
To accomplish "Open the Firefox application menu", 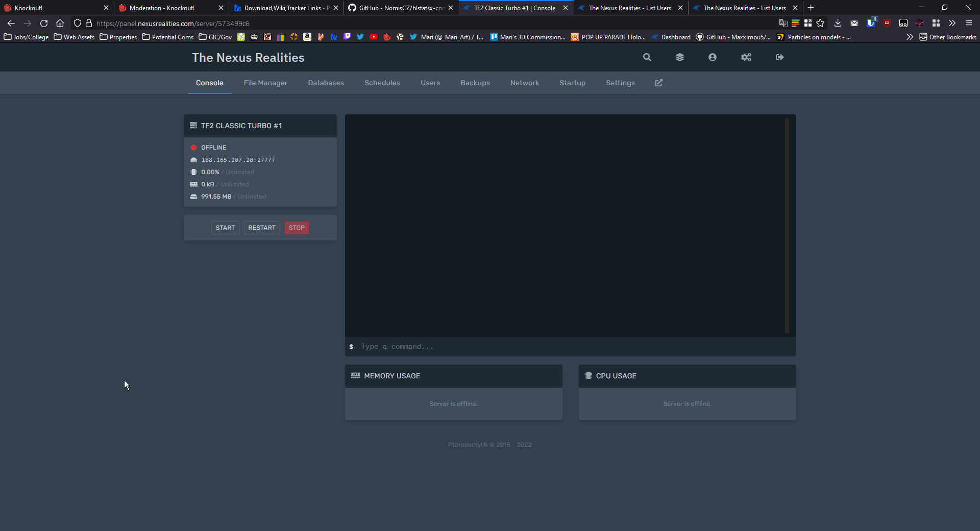I will 969,23.
